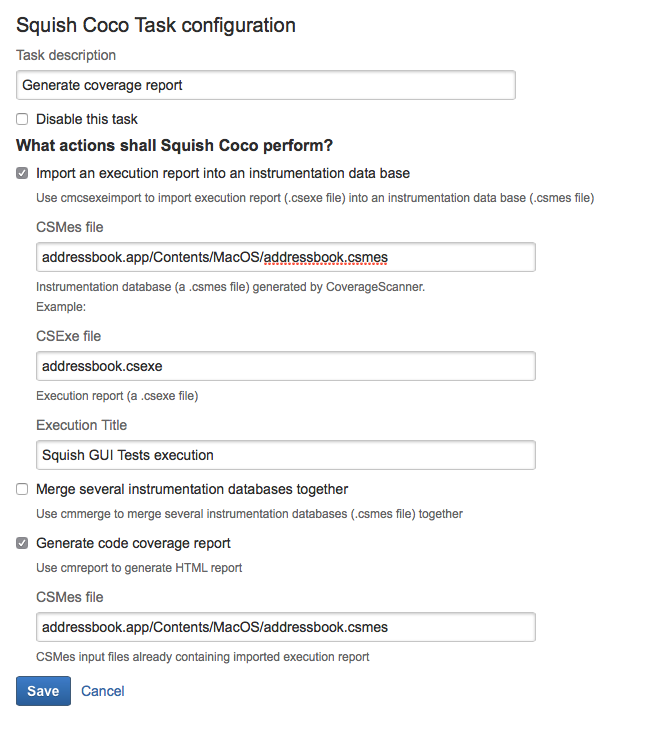Click the "Execution Title" field label
Viewport: 662px width, 735px height.
click(81, 425)
